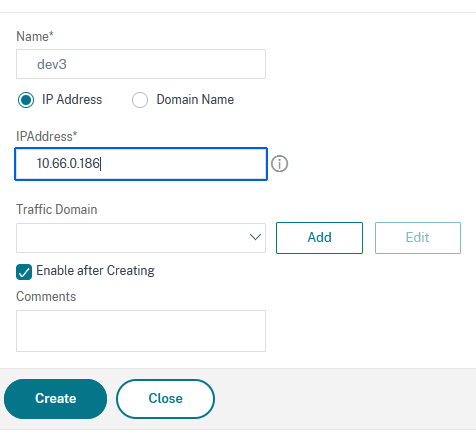Click into the IPAddress field showing 10.66.0.186
Viewport: 476px width, 434px height.
(x=141, y=164)
